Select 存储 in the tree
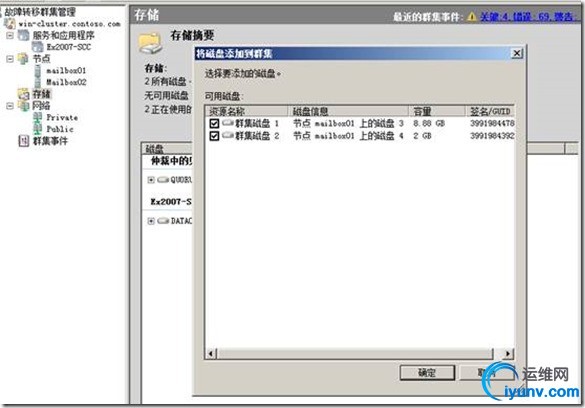This screenshot has height=408, width=585. click(x=41, y=94)
